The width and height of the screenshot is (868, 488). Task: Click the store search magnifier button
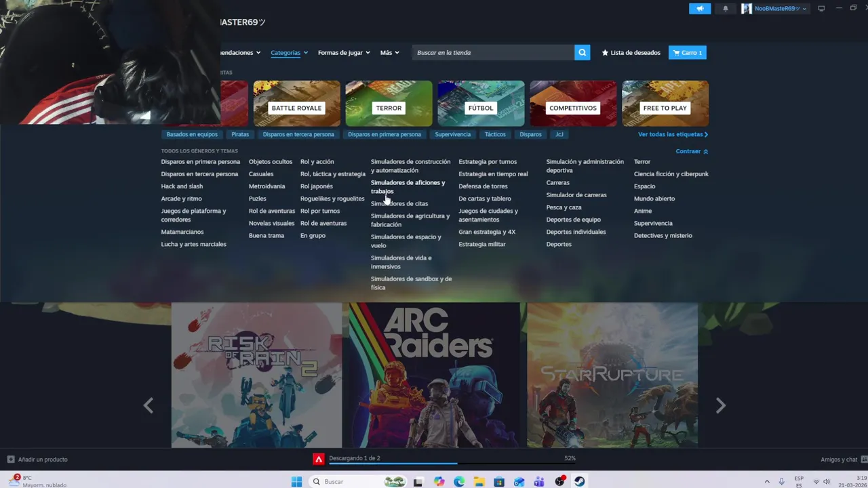[582, 52]
